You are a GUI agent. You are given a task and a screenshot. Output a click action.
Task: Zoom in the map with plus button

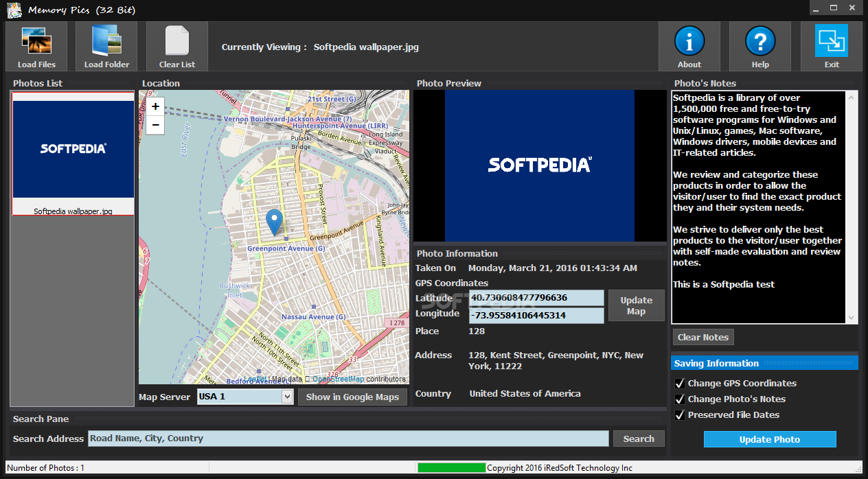155,106
